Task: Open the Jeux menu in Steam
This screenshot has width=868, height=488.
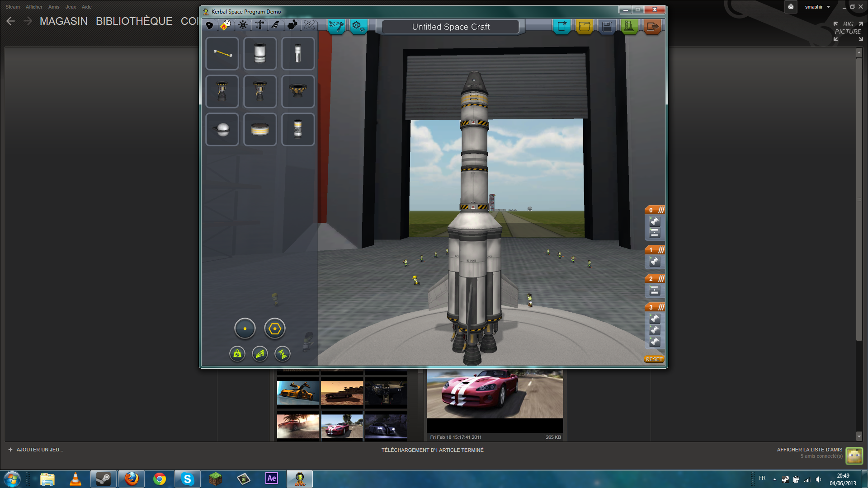Action: pyautogui.click(x=71, y=7)
